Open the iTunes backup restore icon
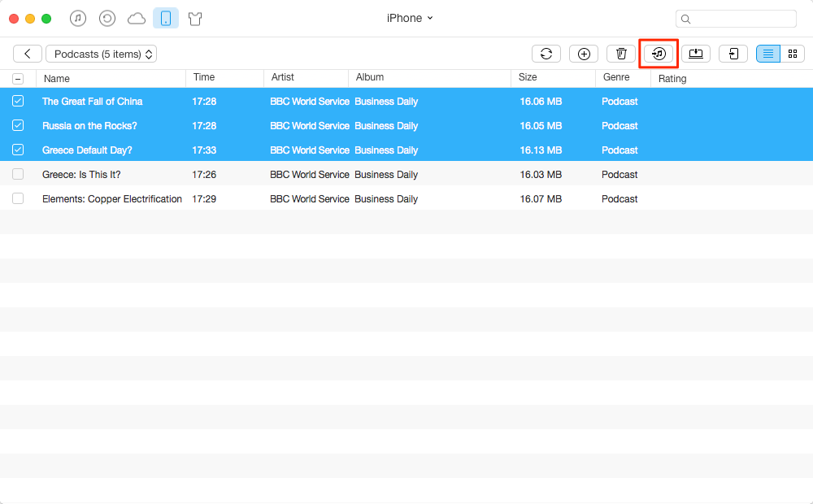813x504 pixels. point(107,19)
